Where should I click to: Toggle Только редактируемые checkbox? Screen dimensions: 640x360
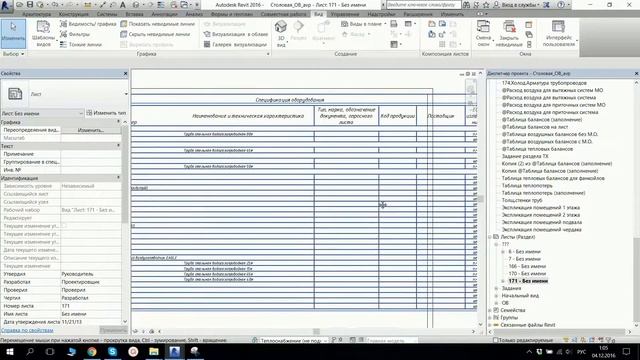pyautogui.click(x=496, y=340)
